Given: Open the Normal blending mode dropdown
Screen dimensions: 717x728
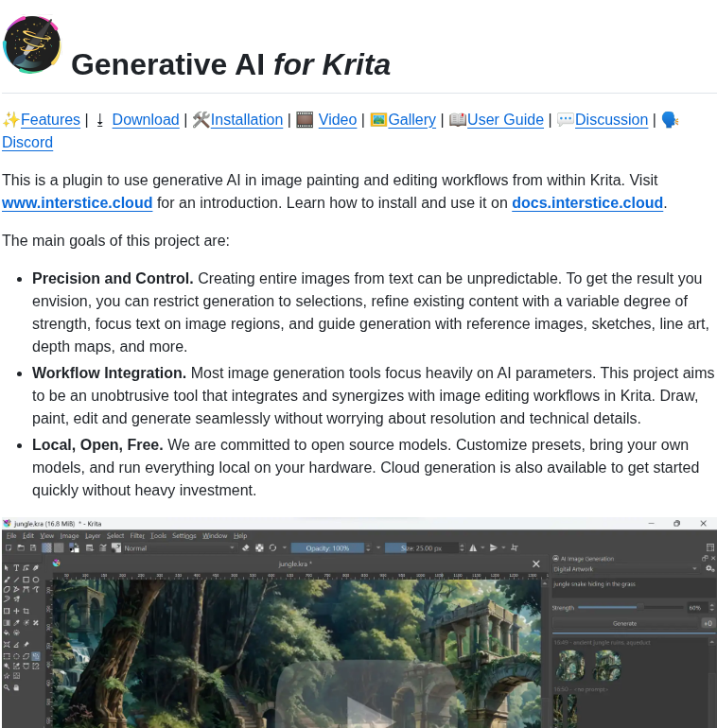Looking at the screenshot, I should 180,547.
